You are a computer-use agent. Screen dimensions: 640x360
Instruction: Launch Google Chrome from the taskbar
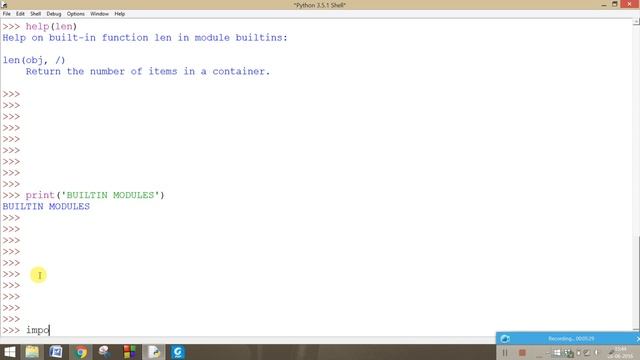81,352
